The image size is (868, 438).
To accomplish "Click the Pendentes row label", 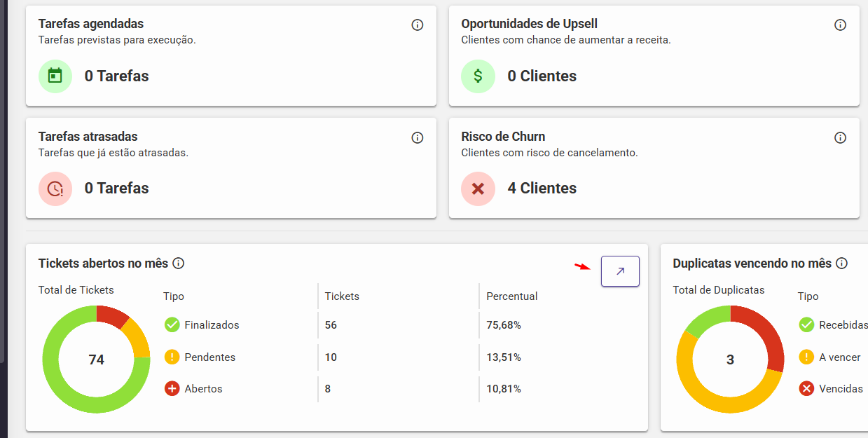I will [x=210, y=357].
